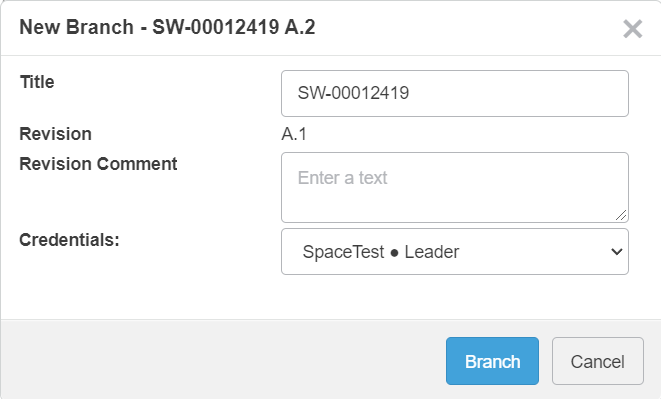Click the bullet dot between SpaceTest and Leader
Image resolution: width=661 pixels, height=399 pixels.
(394, 253)
